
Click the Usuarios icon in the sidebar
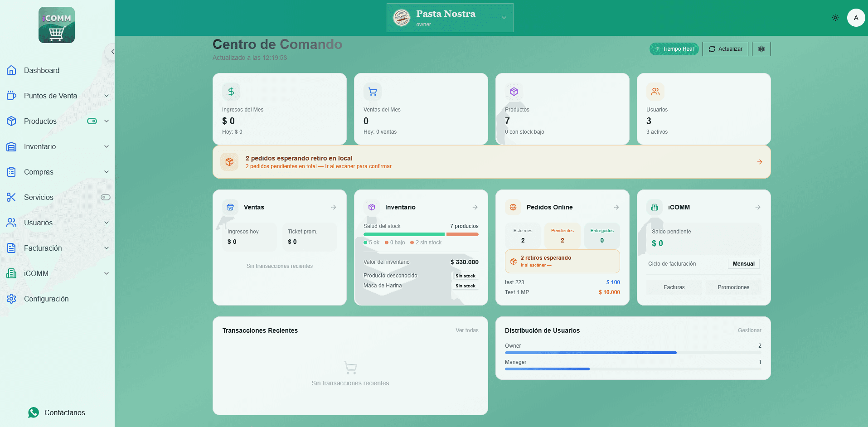point(11,223)
